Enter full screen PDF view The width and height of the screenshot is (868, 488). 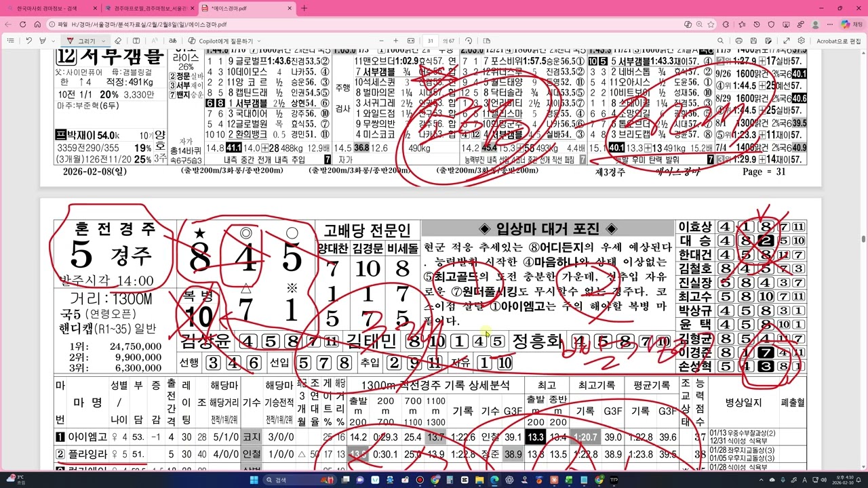click(786, 41)
